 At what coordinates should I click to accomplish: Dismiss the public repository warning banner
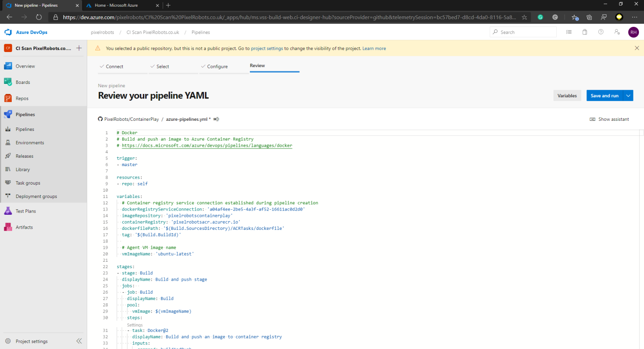click(x=636, y=48)
